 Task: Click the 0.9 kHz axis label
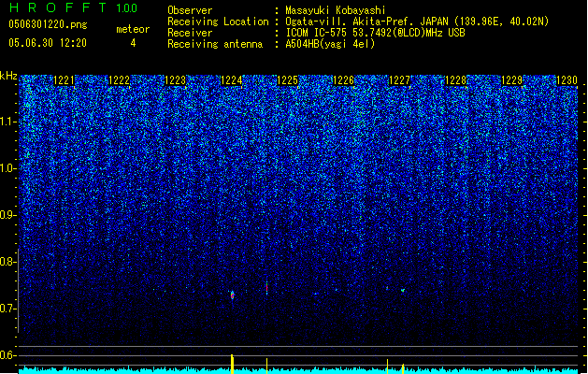click(7, 215)
